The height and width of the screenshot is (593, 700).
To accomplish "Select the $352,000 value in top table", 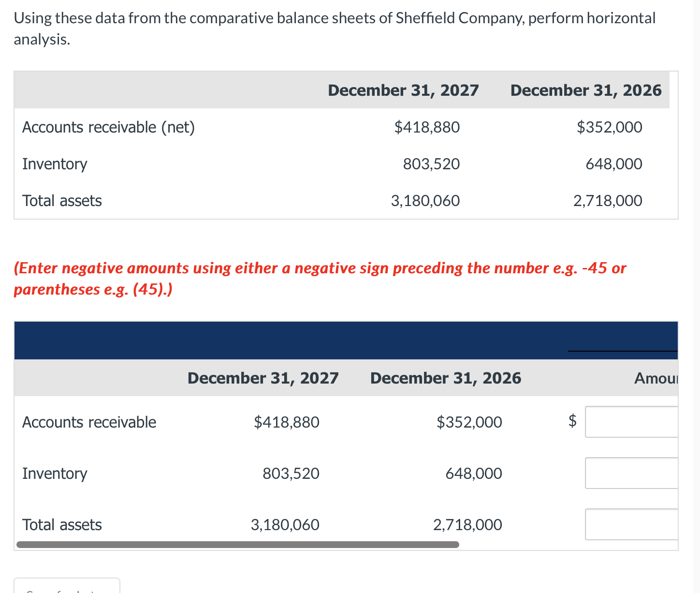I will (x=609, y=127).
